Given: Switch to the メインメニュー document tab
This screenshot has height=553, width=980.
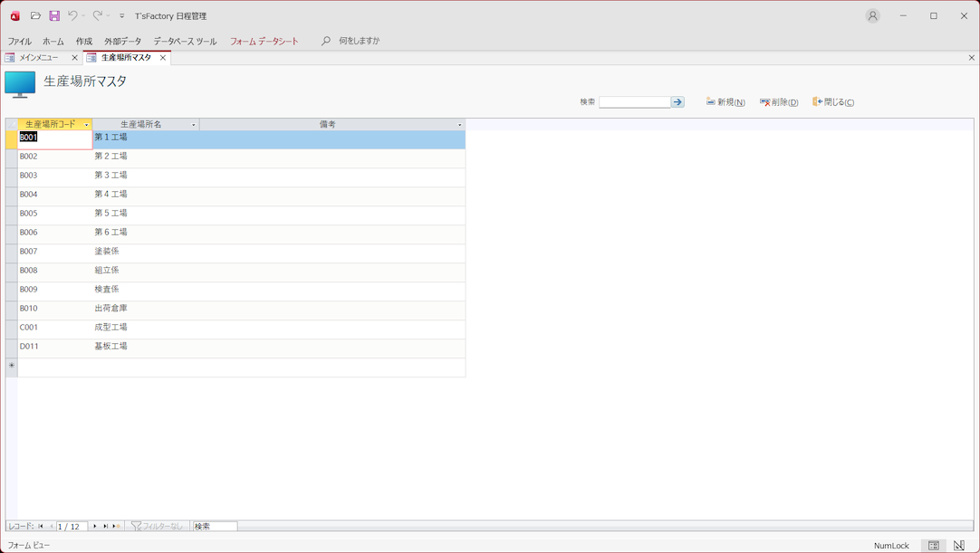Looking at the screenshot, I should (39, 57).
